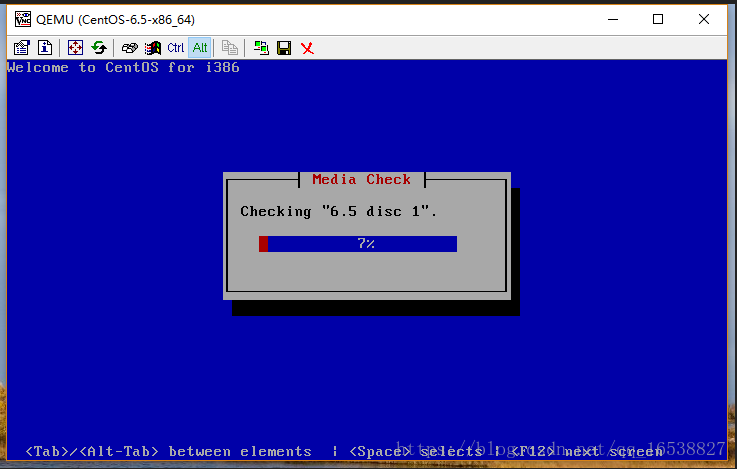The image size is (737, 469).
Task: Click the "<Tab>/<Alt-Tab> between elements" hint
Action: 168,452
